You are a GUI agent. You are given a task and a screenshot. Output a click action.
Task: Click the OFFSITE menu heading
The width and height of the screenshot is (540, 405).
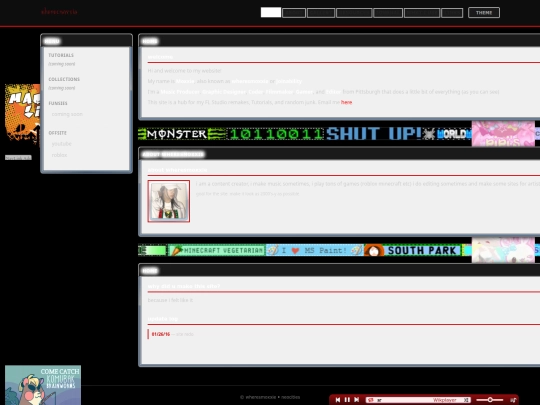58,133
